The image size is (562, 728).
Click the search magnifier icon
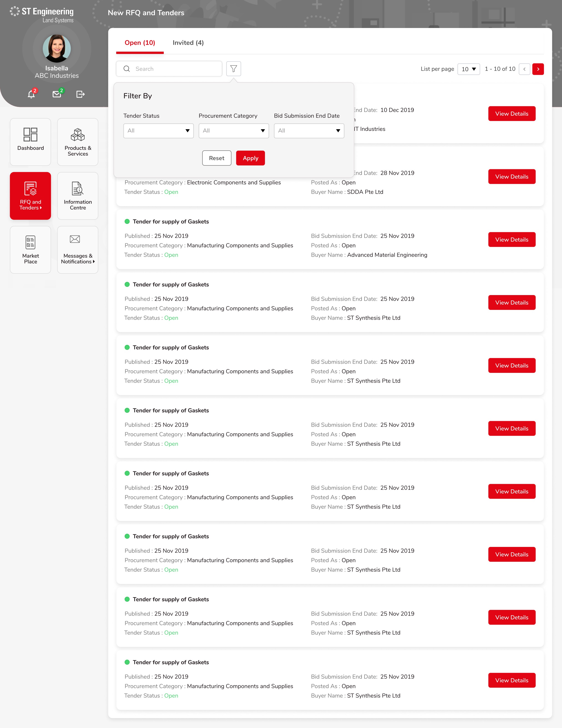click(x=127, y=69)
